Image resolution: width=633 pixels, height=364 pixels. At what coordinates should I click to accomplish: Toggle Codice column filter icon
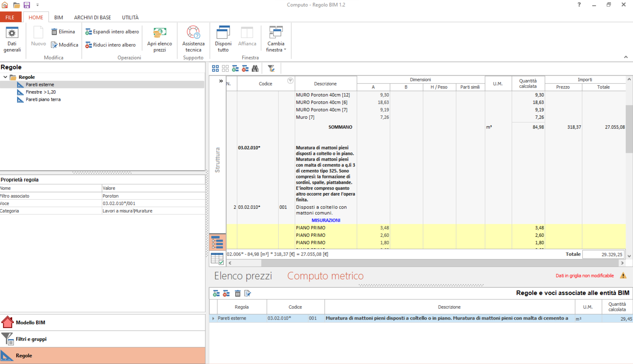coord(290,81)
